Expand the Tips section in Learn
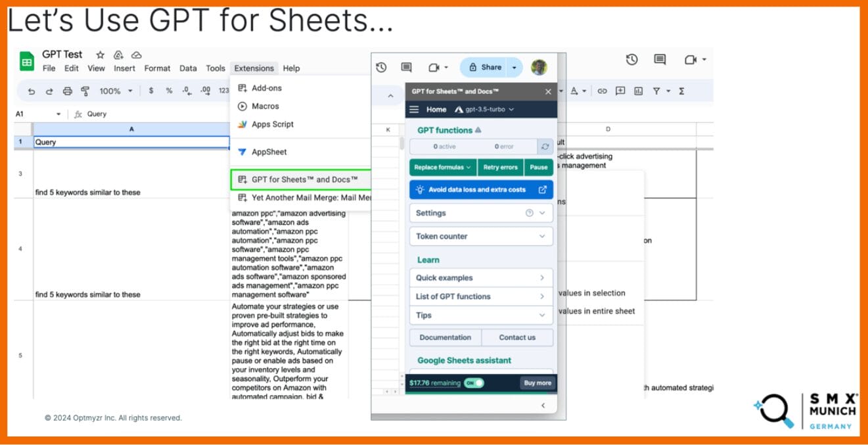 tap(481, 316)
